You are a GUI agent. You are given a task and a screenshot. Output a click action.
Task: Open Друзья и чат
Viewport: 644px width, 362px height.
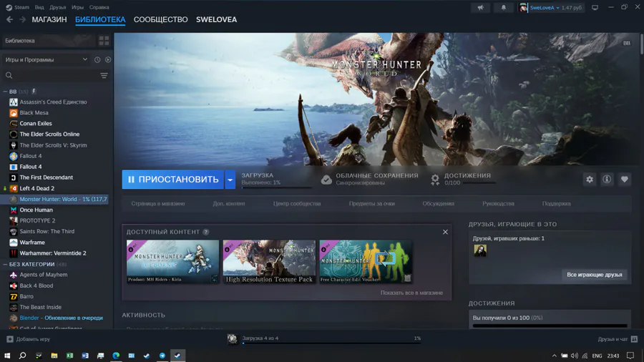click(x=618, y=339)
